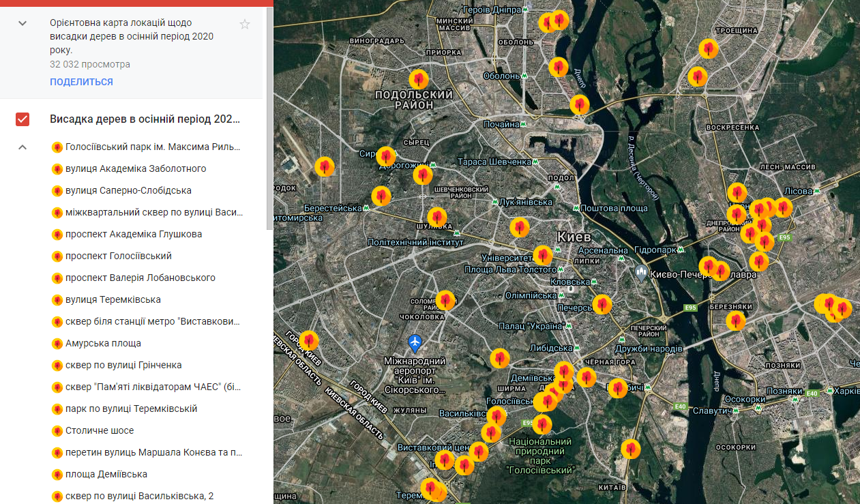Image resolution: width=860 pixels, height=504 pixels.
Task: Click the Осокорки metro station label
Action: (x=745, y=400)
